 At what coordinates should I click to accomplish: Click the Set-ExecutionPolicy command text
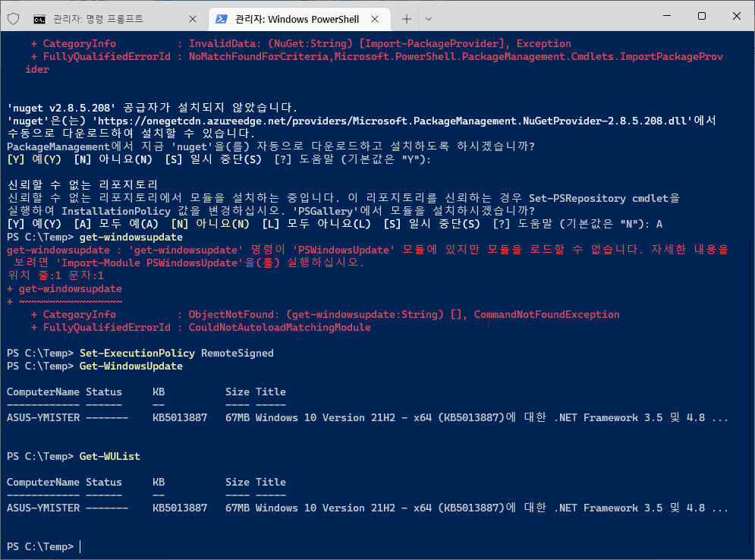pyautogui.click(x=137, y=353)
